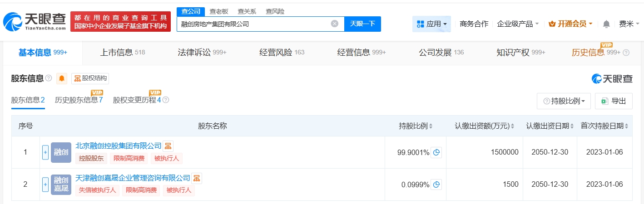Open the 知识产权 tab
Screen dimensions: 644x204
521,53
